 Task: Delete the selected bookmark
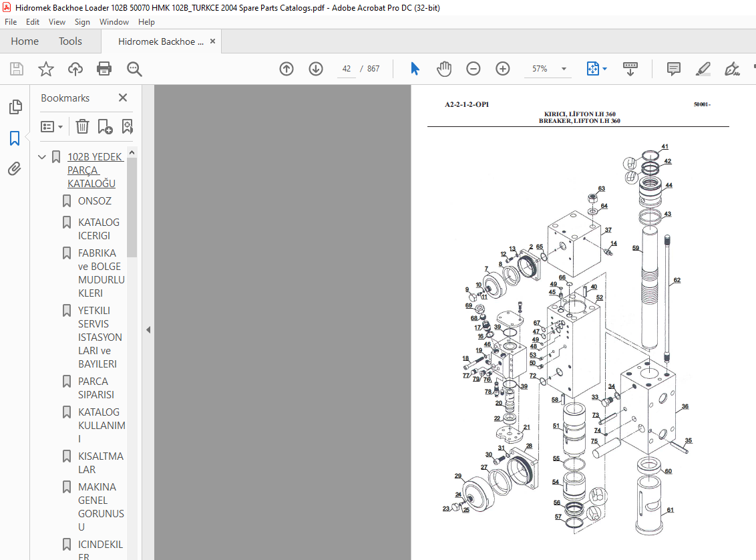tap(82, 127)
